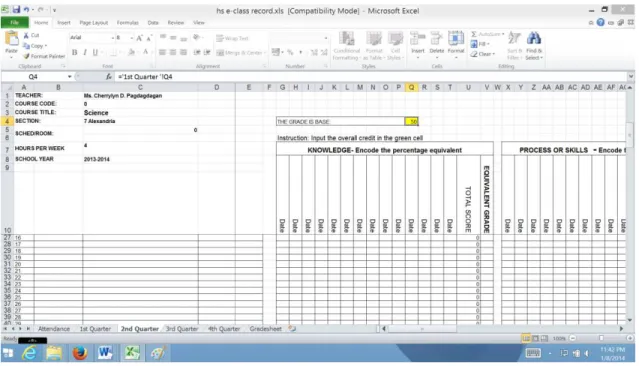Click the Increase Font Size icon
639x366 pixels.
pyautogui.click(x=140, y=38)
